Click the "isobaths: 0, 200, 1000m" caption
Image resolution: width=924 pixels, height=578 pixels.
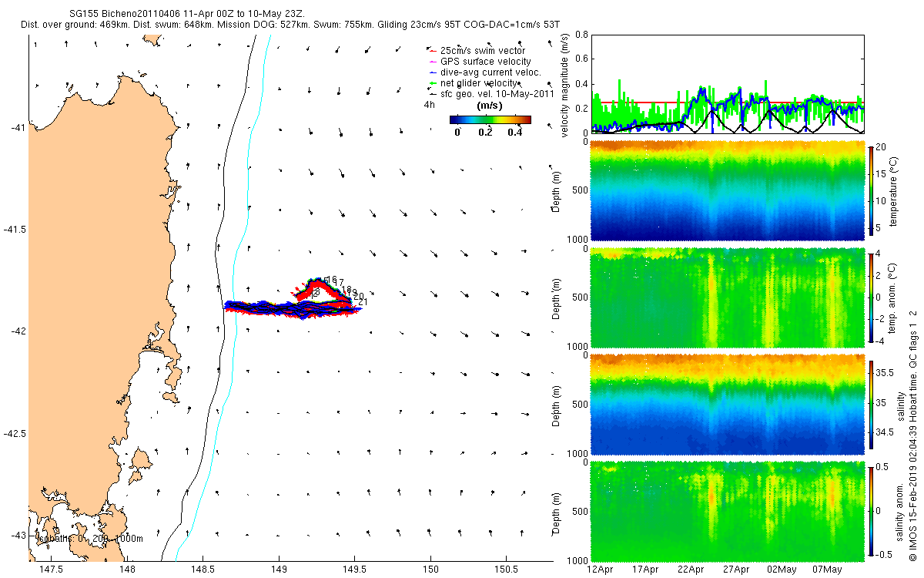[x=89, y=539]
